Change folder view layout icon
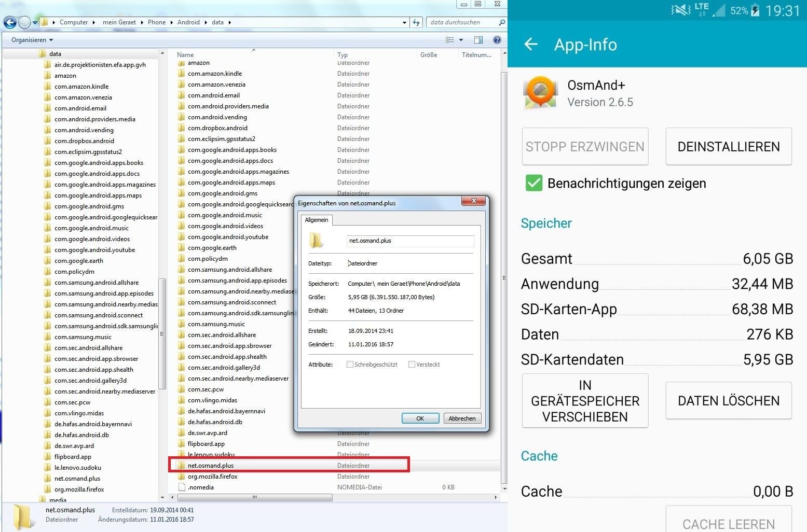 [x=450, y=40]
